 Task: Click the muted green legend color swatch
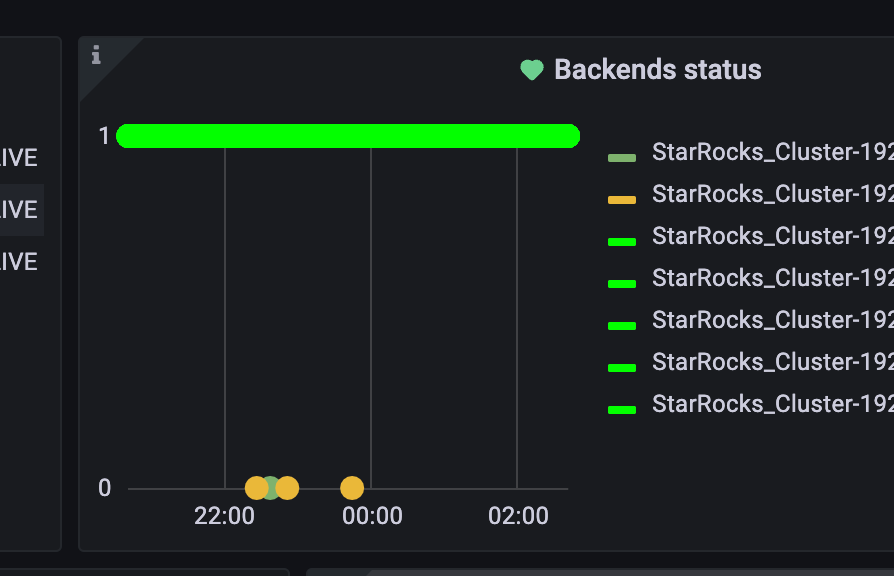click(x=622, y=159)
